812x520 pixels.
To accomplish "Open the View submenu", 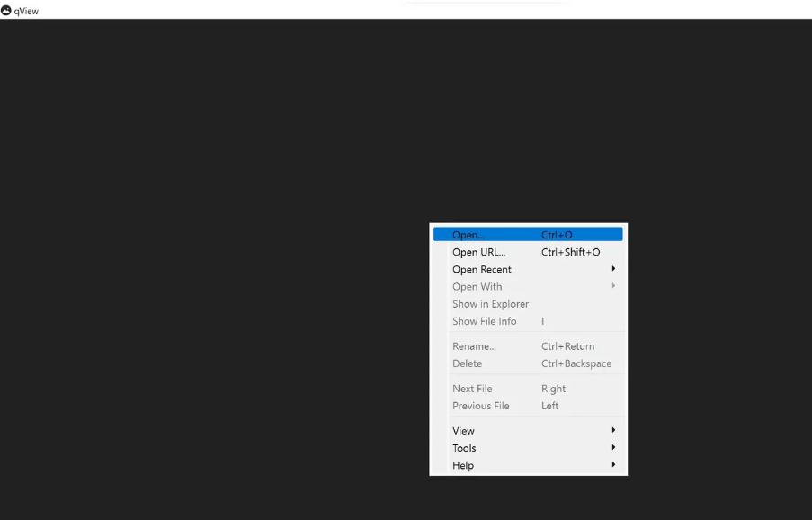I will tap(528, 431).
